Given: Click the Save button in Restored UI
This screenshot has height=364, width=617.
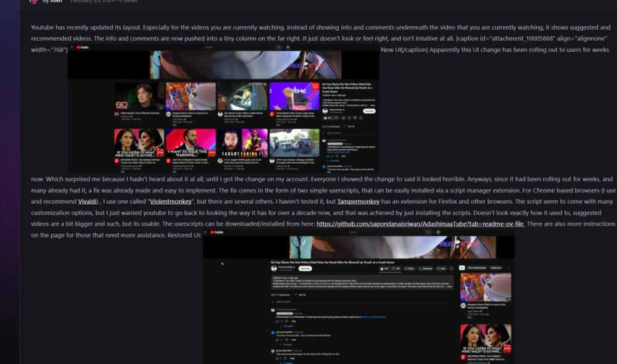Looking at the screenshot, I should point(442,268).
